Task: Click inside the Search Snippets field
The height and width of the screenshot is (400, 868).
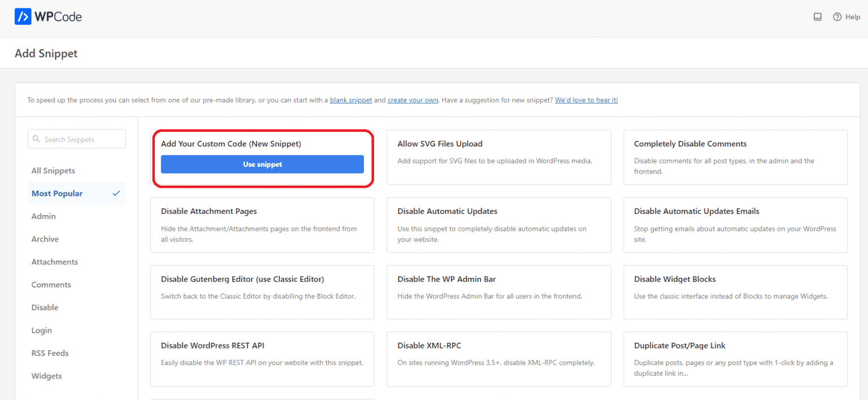Action: point(76,139)
